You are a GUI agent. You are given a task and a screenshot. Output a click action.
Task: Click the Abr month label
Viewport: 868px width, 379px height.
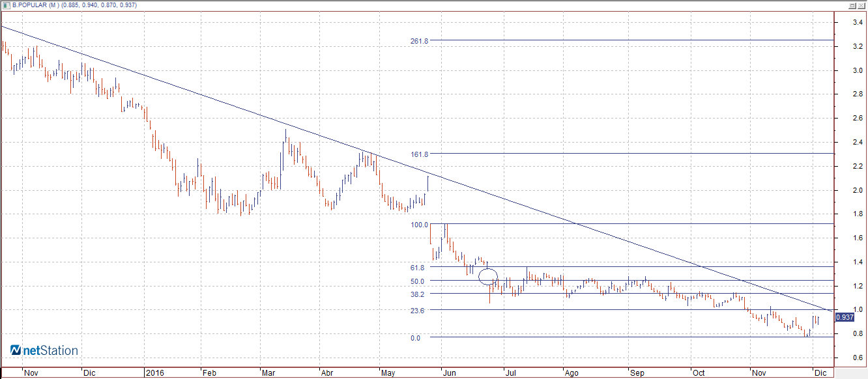point(328,373)
